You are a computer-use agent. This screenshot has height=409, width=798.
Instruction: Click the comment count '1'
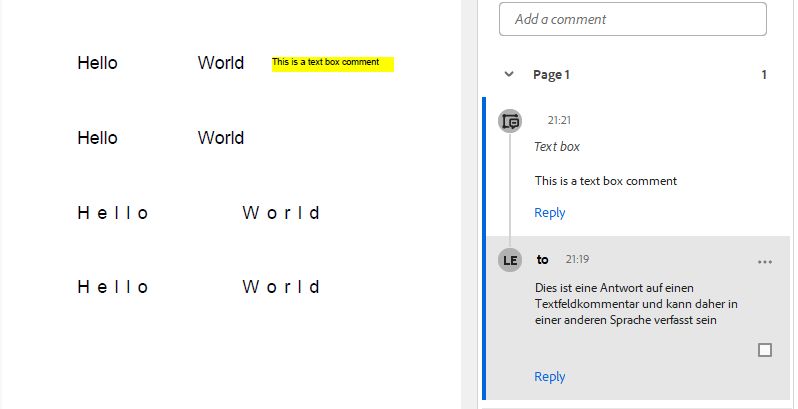pyautogui.click(x=764, y=75)
